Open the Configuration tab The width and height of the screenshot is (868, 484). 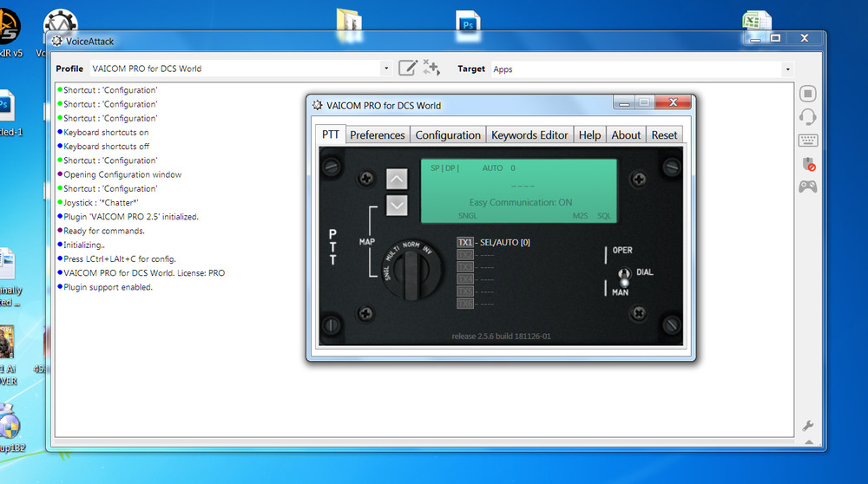[448, 135]
